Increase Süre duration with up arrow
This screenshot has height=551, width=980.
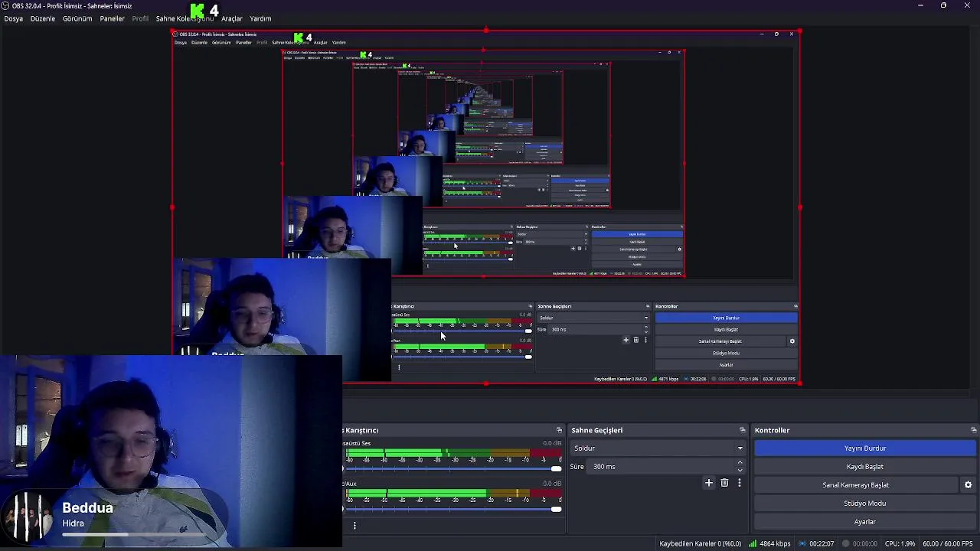740,463
